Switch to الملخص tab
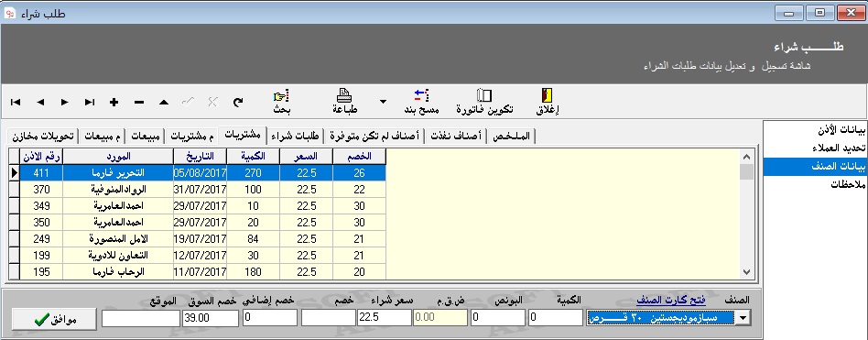The width and height of the screenshot is (868, 340). [512, 136]
